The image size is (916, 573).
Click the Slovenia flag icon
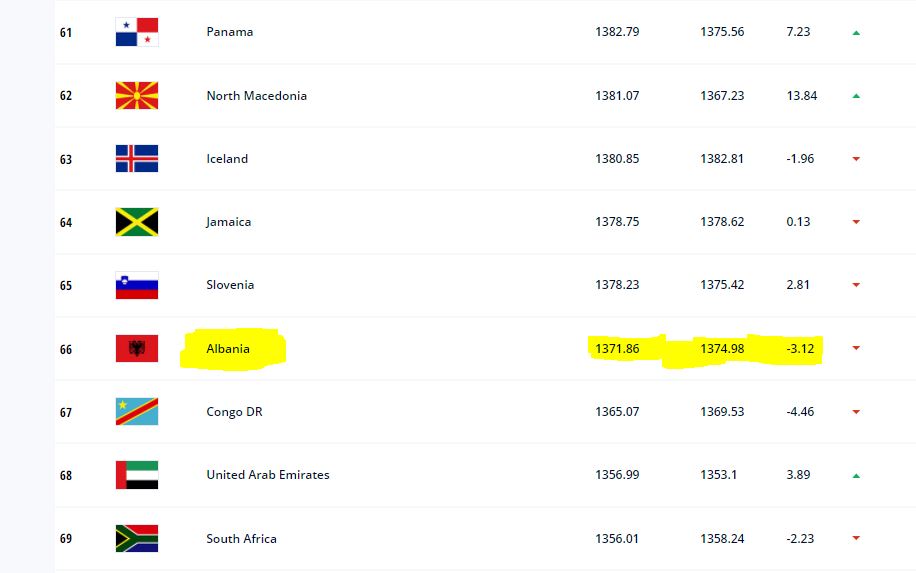pyautogui.click(x=137, y=285)
